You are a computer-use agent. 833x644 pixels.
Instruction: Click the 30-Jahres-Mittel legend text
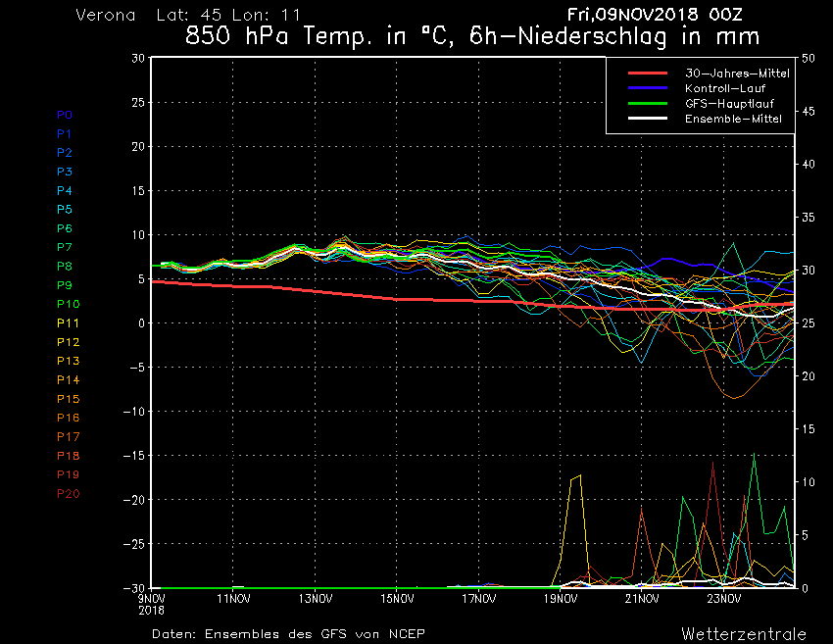click(x=737, y=74)
